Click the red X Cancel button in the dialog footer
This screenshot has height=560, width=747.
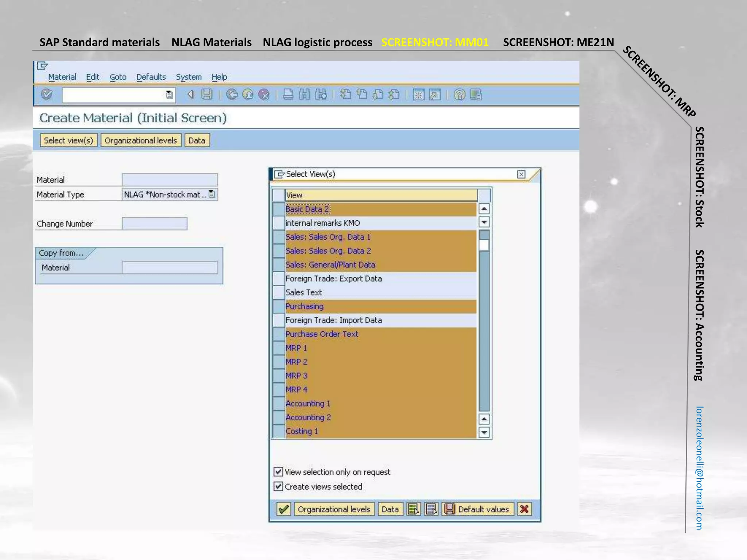click(525, 509)
